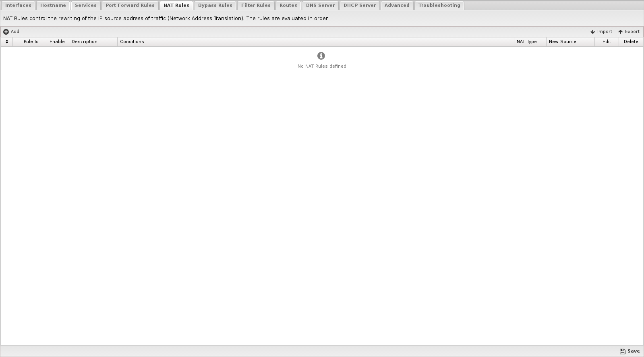The image size is (644, 357).
Task: Open the Routes tab
Action: [288, 5]
